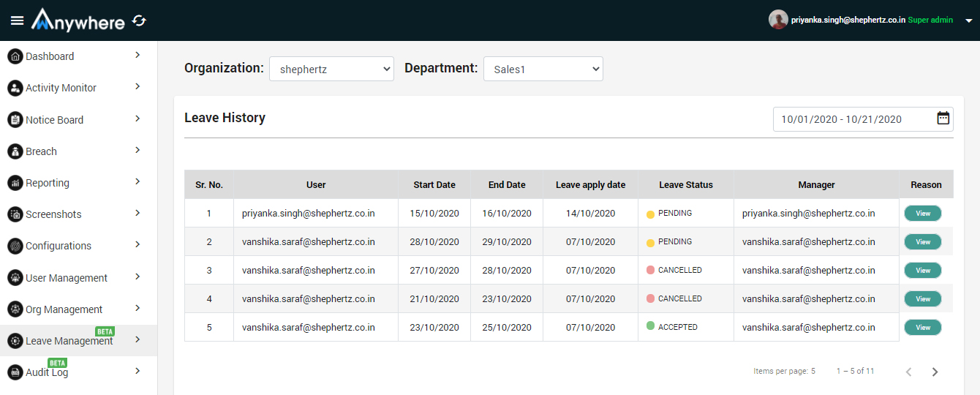Open the account dropdown arrow
980x395 pixels.
(x=968, y=20)
